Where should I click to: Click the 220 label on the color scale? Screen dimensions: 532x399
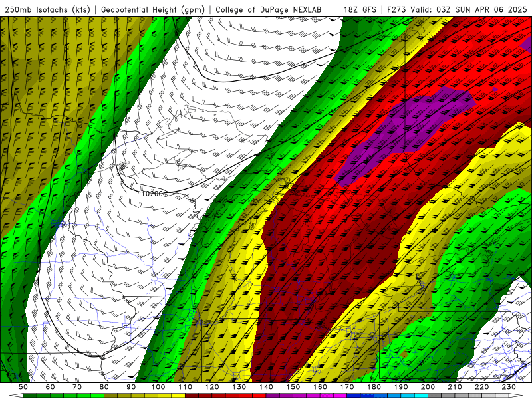click(x=481, y=387)
